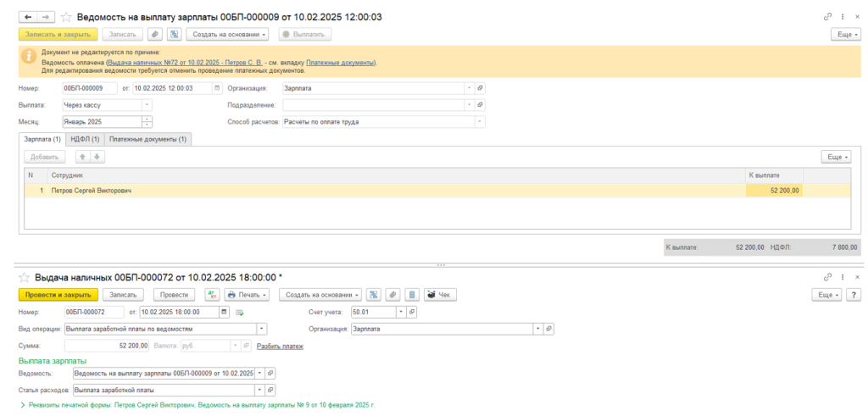Open the Статья расходов record icon

[x=270, y=390]
